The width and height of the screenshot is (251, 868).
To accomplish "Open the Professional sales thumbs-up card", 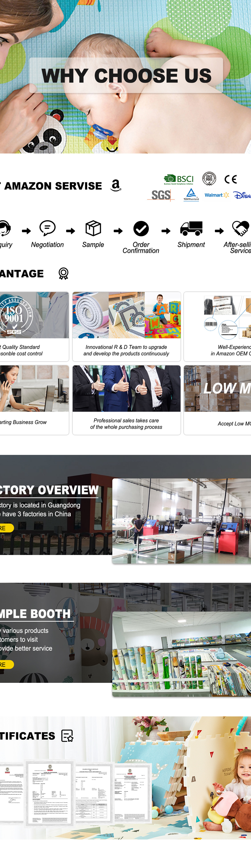I will (127, 400).
